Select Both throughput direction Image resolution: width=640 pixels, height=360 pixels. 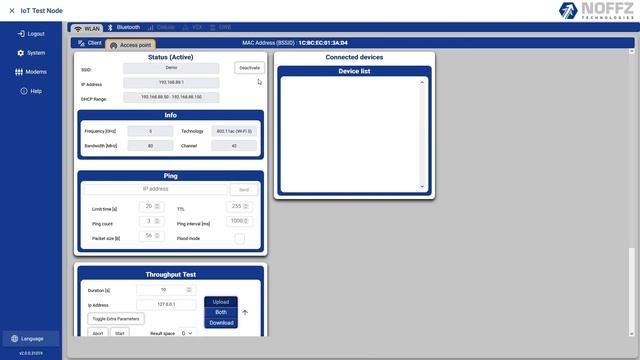click(x=221, y=312)
